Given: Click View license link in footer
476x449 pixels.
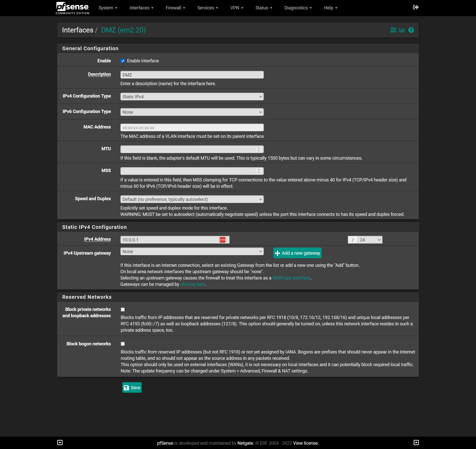Looking at the screenshot, I should click(306, 443).
